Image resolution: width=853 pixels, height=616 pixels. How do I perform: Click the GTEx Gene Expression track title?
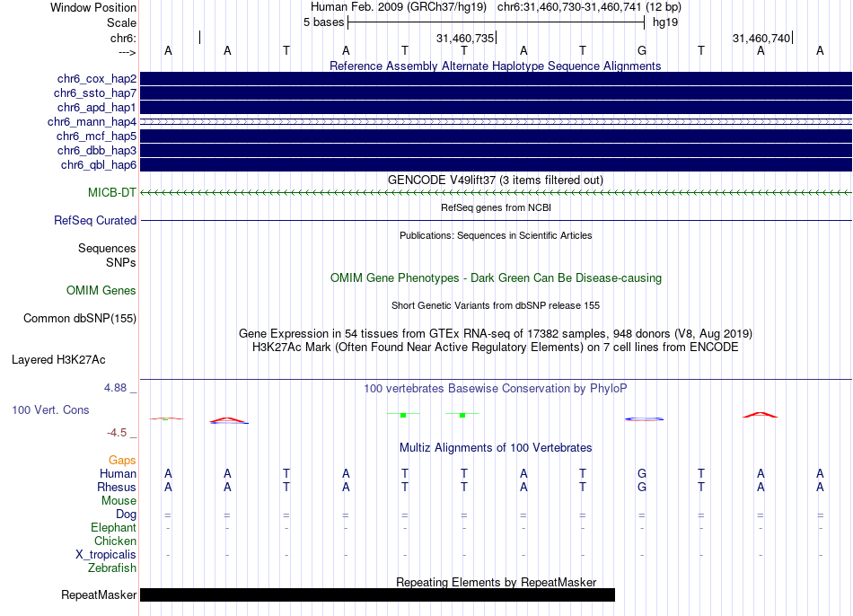(x=496, y=333)
